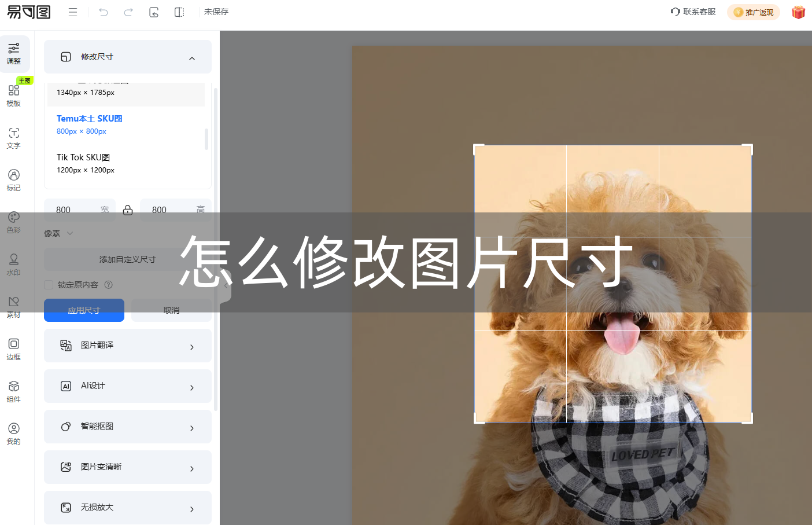Expand the 图片翻译 section
812x525 pixels.
(x=128, y=346)
